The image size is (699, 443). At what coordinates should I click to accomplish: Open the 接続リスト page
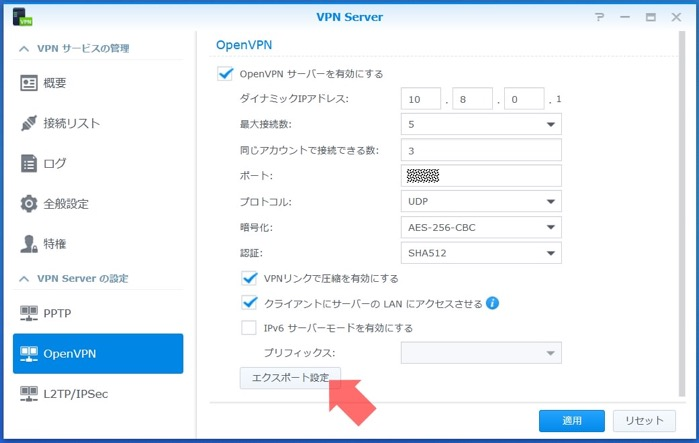[98, 123]
